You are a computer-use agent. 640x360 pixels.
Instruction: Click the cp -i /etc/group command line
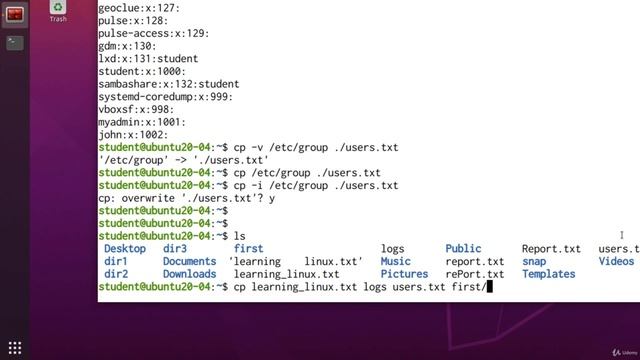pyautogui.click(x=248, y=185)
